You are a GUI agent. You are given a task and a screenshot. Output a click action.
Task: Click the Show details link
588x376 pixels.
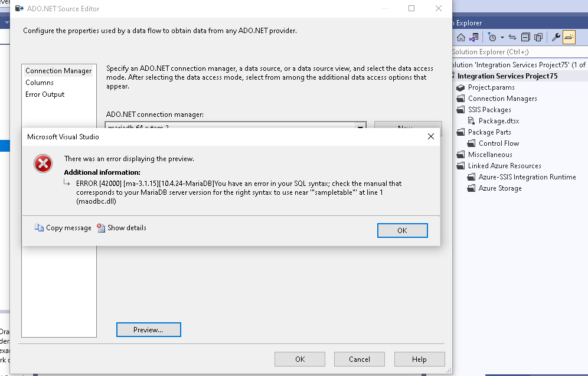[x=127, y=228]
